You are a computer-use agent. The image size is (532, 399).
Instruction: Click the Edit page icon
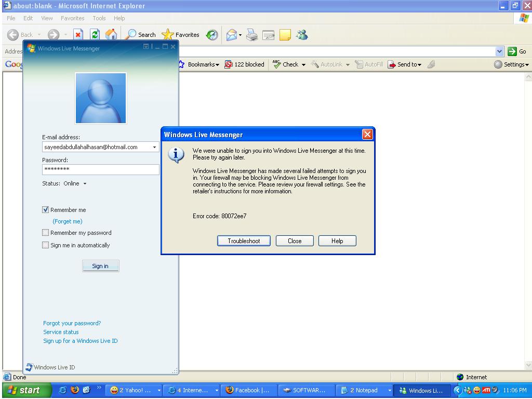(x=269, y=35)
